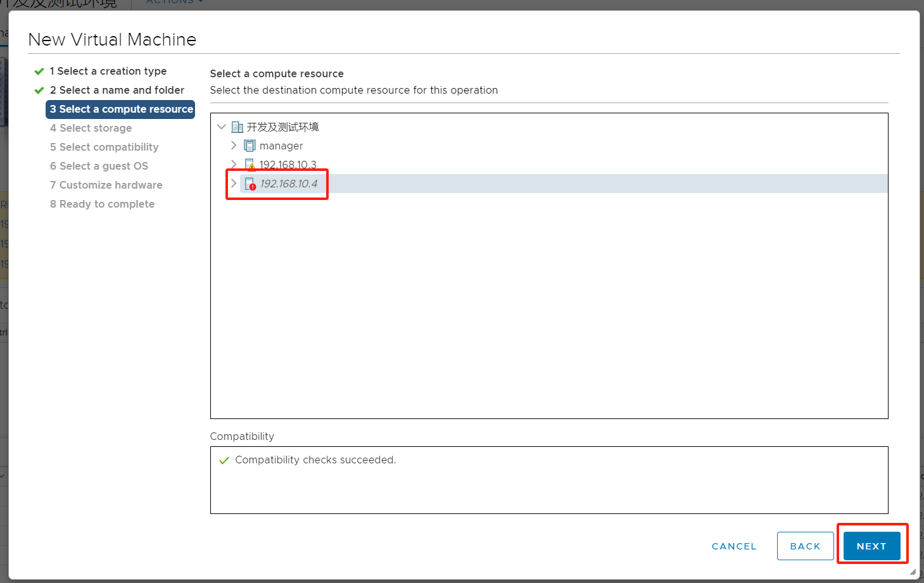
Task: Select the 开发及测试环境 tree item
Action: pos(282,127)
